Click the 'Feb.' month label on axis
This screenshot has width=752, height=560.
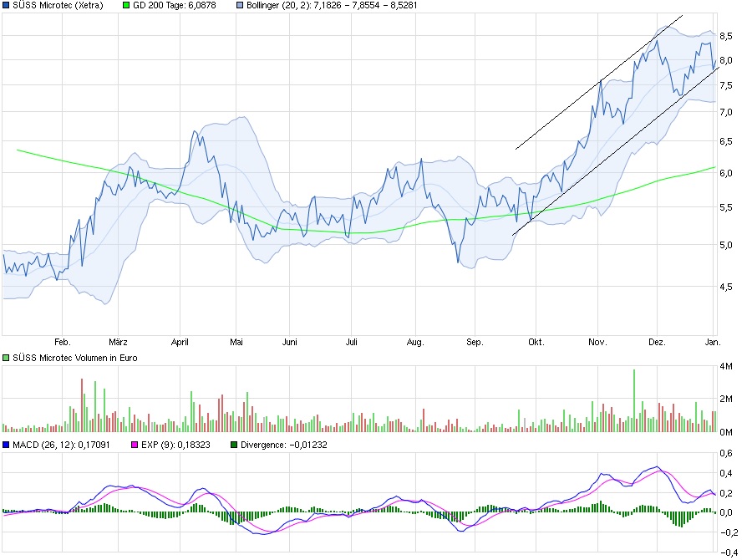pyautogui.click(x=62, y=342)
